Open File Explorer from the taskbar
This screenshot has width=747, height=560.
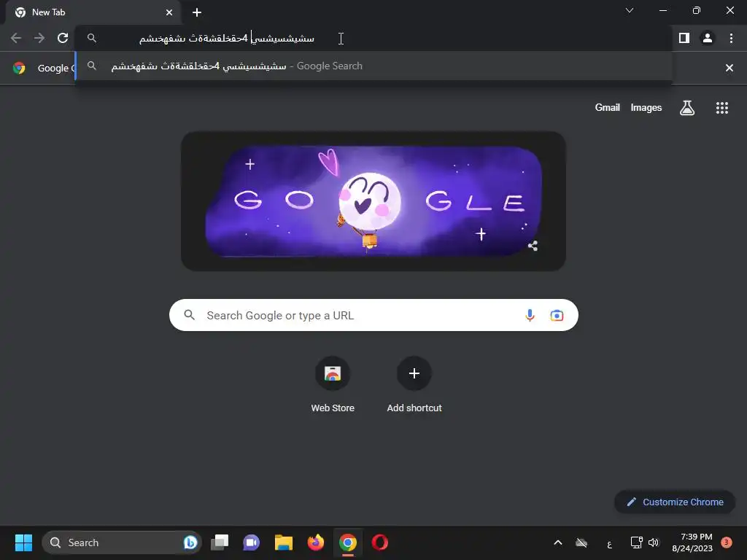[x=284, y=542]
